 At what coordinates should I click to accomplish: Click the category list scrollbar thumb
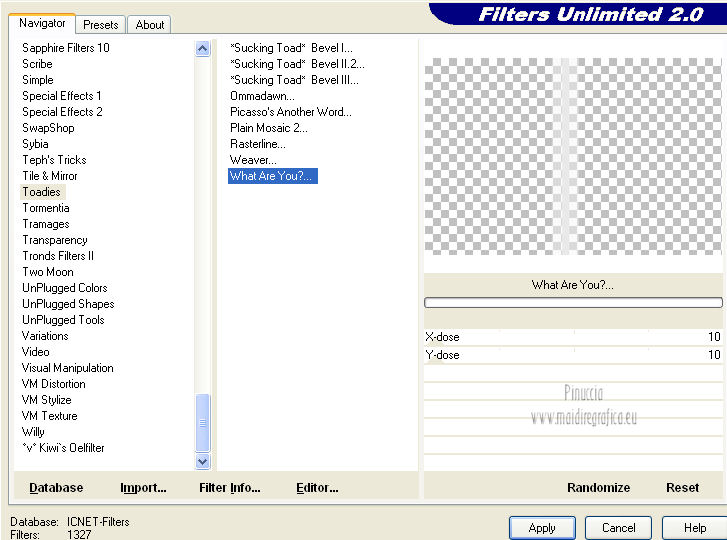point(203,423)
